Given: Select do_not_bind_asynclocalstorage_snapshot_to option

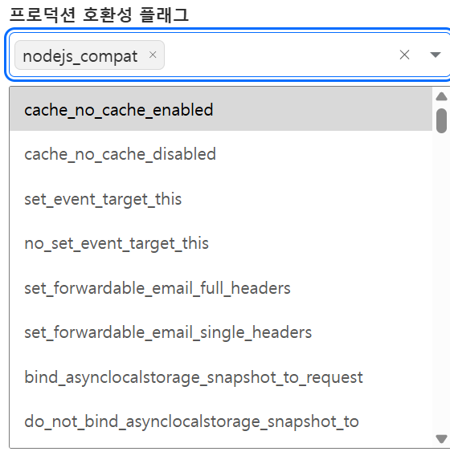Looking at the screenshot, I should tap(221, 421).
